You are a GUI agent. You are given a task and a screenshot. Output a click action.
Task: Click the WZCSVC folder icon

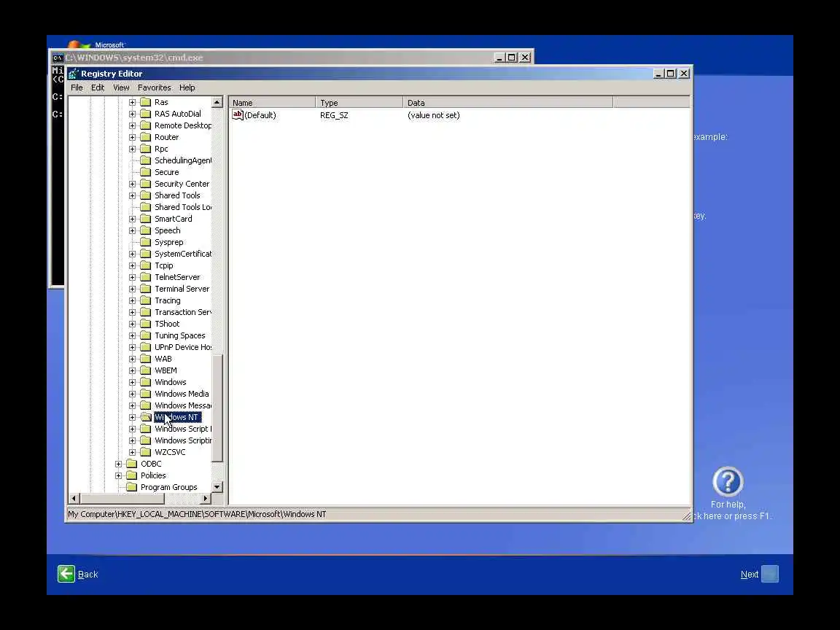coord(146,452)
